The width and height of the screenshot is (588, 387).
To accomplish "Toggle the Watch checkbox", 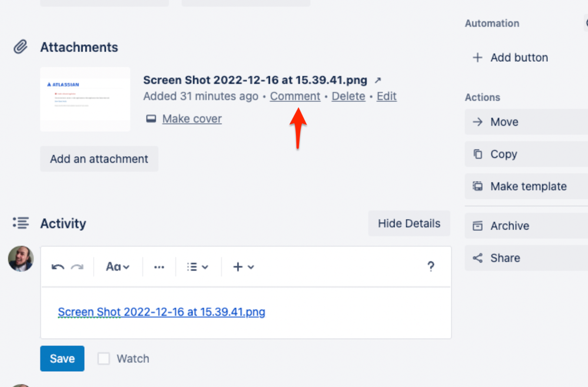I will [x=104, y=359].
